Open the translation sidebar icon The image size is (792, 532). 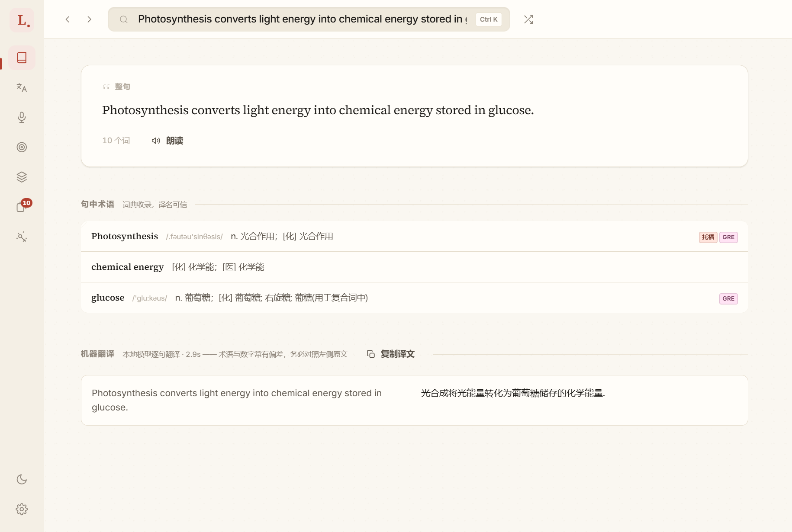(x=22, y=87)
